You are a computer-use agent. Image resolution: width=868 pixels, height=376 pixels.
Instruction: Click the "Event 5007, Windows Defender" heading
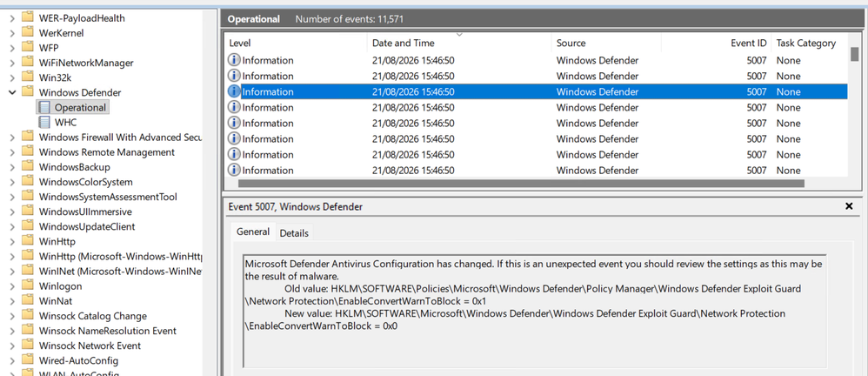[x=295, y=206]
